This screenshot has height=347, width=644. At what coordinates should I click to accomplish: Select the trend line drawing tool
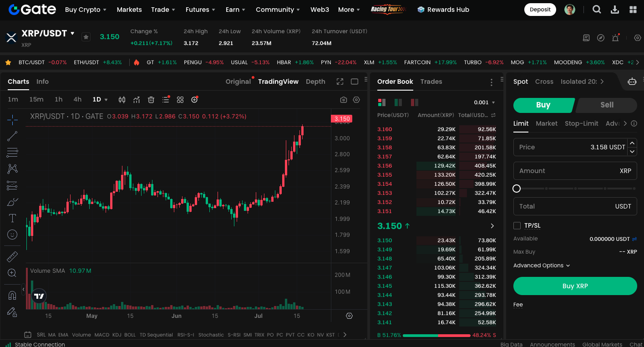point(12,136)
